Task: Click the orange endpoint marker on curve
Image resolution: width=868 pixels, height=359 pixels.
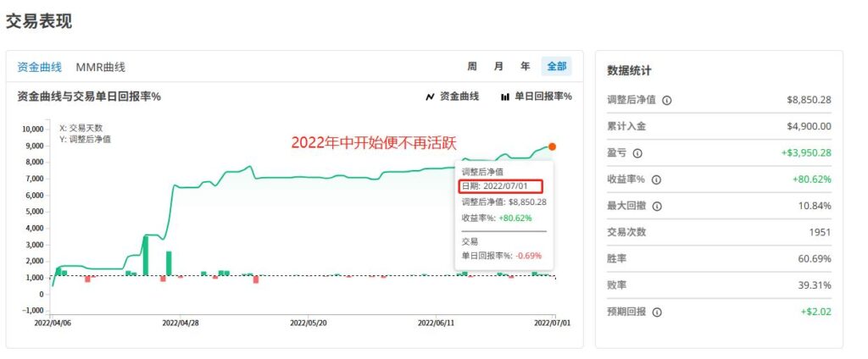Action: coord(552,146)
